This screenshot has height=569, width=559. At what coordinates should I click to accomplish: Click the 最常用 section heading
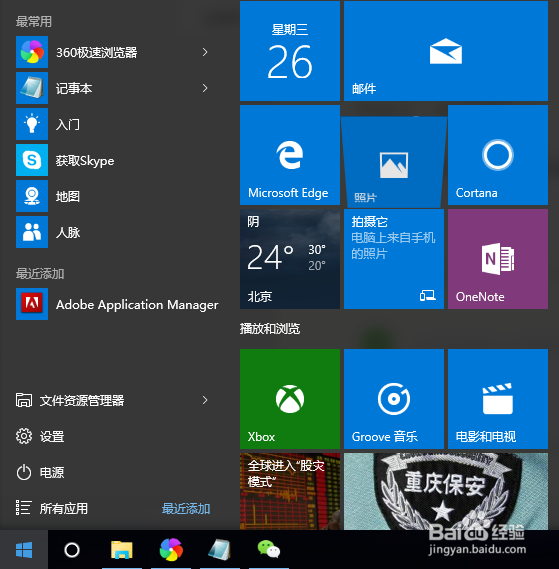tap(34, 21)
